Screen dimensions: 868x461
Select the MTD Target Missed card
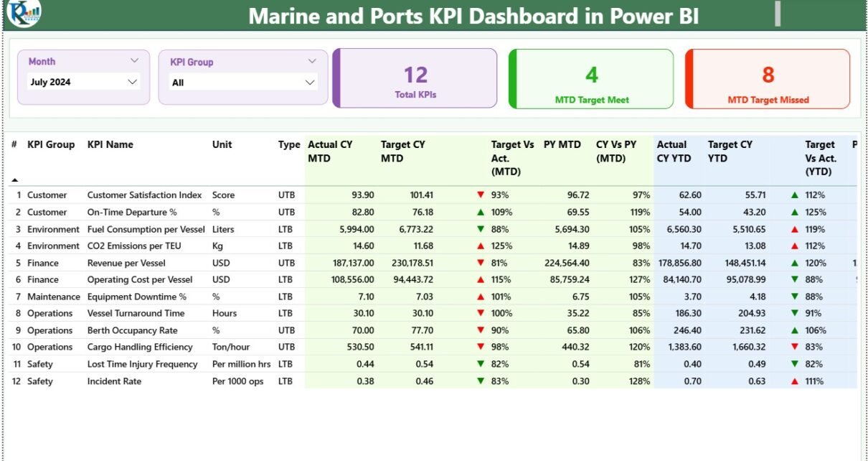768,79
